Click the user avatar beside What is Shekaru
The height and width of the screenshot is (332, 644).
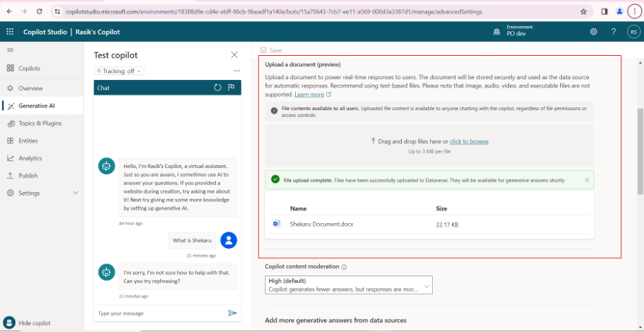point(228,240)
